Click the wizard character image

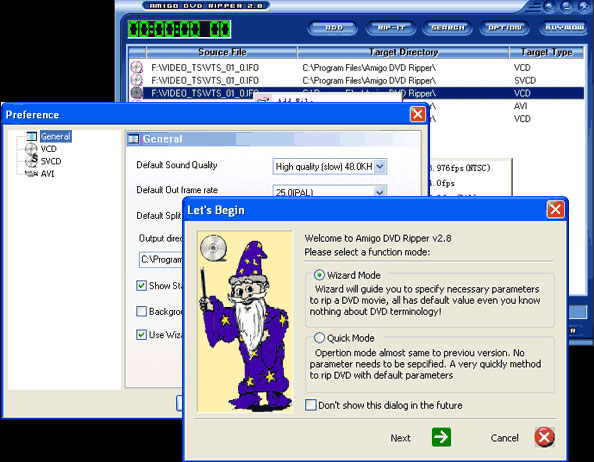(x=244, y=321)
